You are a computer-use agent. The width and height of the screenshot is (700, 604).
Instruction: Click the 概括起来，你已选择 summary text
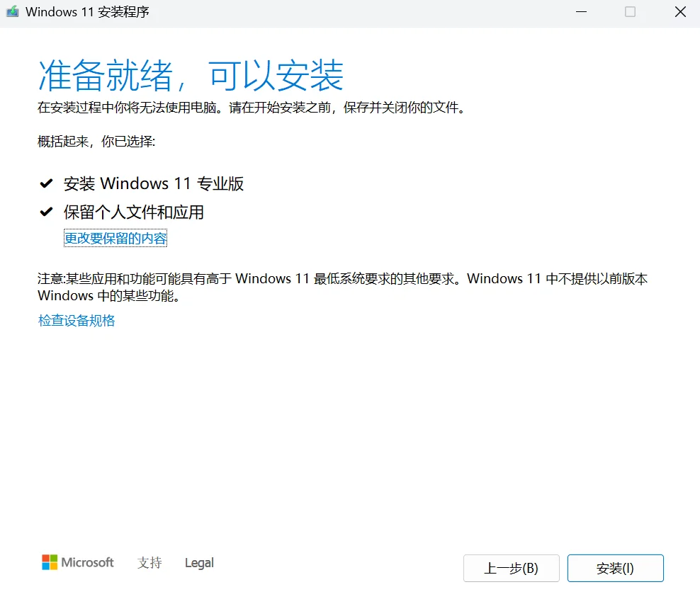coord(96,140)
